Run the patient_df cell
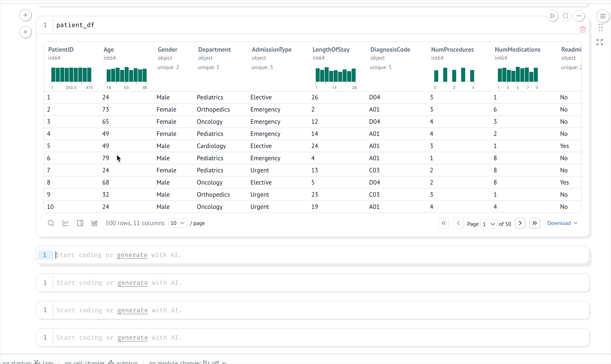Viewport: 611px width, 364px height. click(x=552, y=16)
